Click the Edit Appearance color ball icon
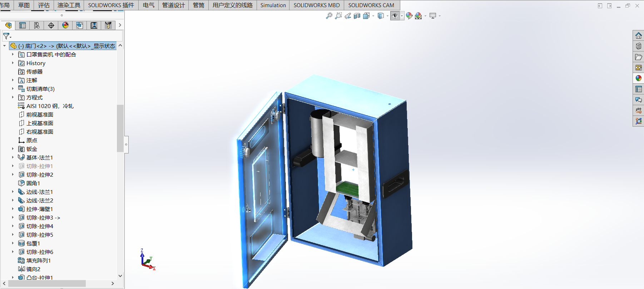The width and height of the screenshot is (644, 289). [x=409, y=16]
